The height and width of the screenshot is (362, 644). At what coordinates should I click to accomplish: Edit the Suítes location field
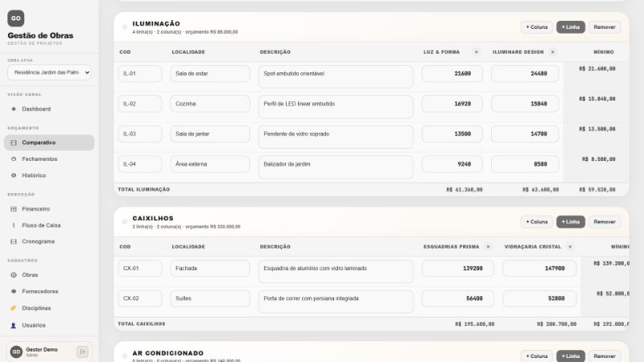click(210, 298)
